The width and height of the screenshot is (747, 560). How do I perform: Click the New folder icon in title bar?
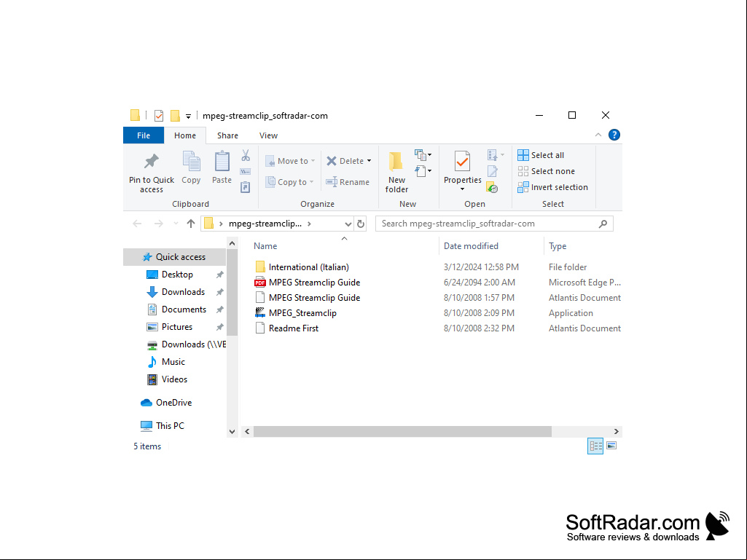tap(176, 116)
